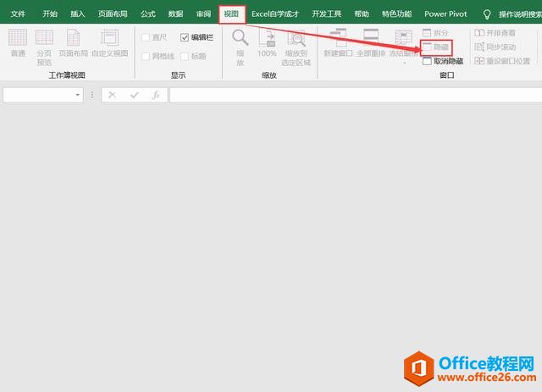The image size is (542, 392).
Task: Click 重设窗口位置 (Reset Window Position)
Action: 502,61
